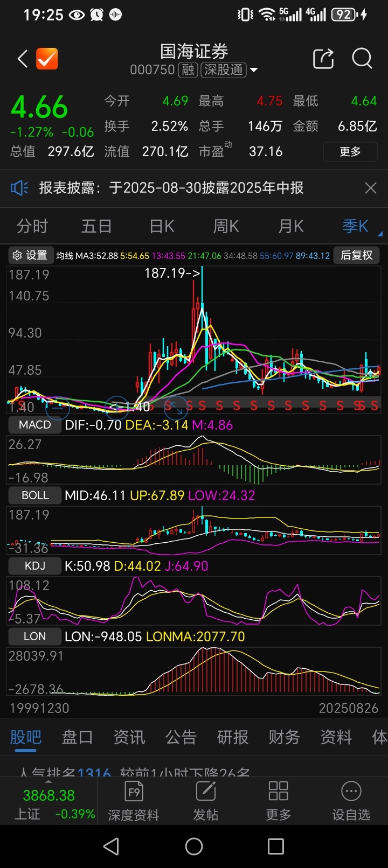Switch to 分时 chart tab
This screenshot has width=388, height=868.
32,226
